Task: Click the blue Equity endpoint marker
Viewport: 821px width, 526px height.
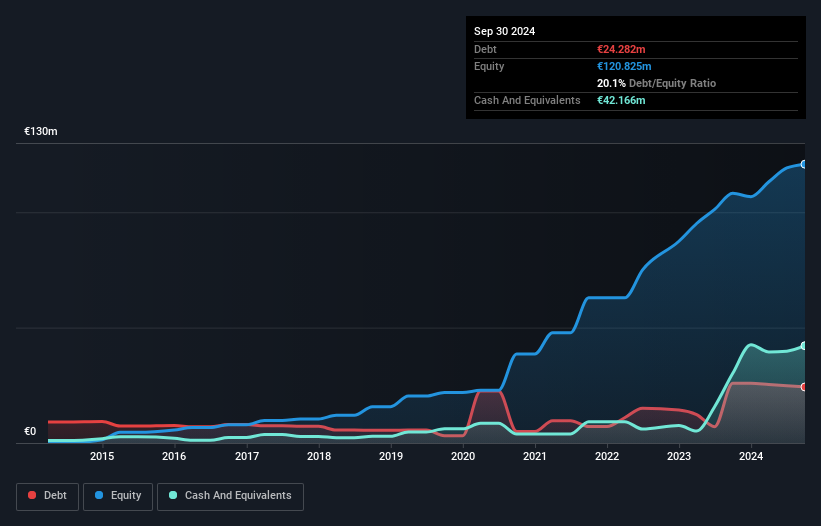Action: click(803, 164)
